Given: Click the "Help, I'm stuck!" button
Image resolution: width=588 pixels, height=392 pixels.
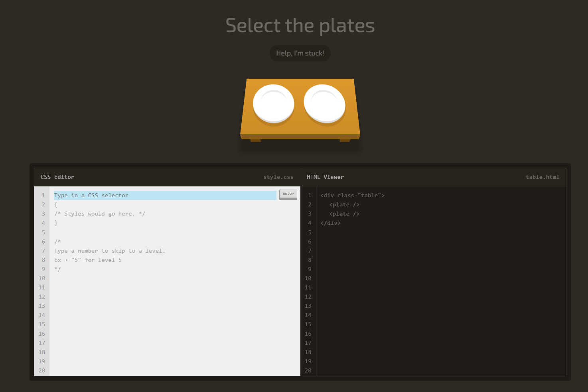Looking at the screenshot, I should 300,53.
